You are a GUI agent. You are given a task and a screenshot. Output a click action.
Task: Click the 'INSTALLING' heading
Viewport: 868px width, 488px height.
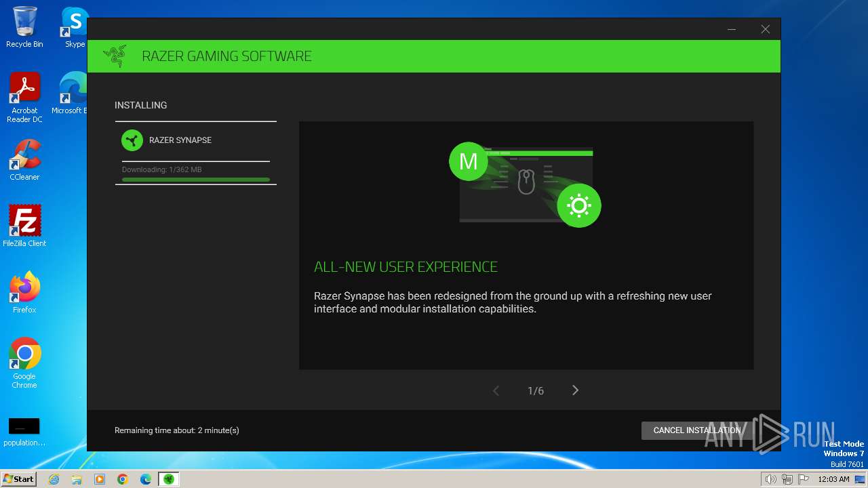(x=140, y=105)
